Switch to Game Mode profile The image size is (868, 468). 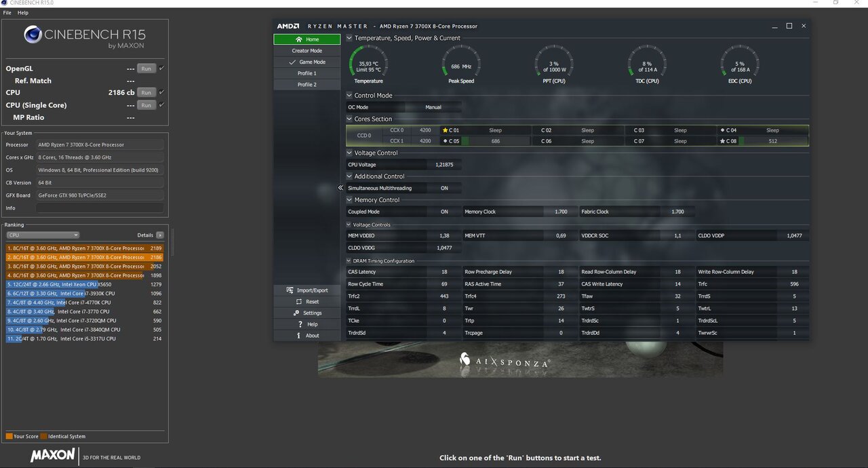point(307,62)
